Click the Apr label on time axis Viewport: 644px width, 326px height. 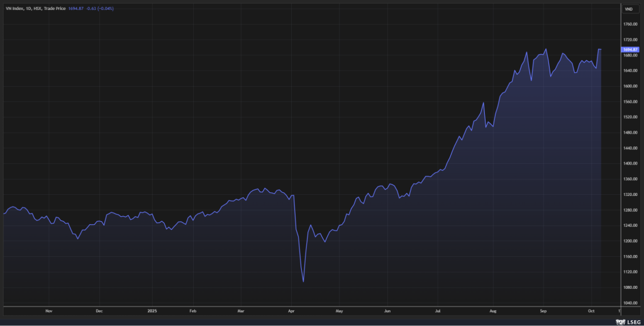[291, 310]
